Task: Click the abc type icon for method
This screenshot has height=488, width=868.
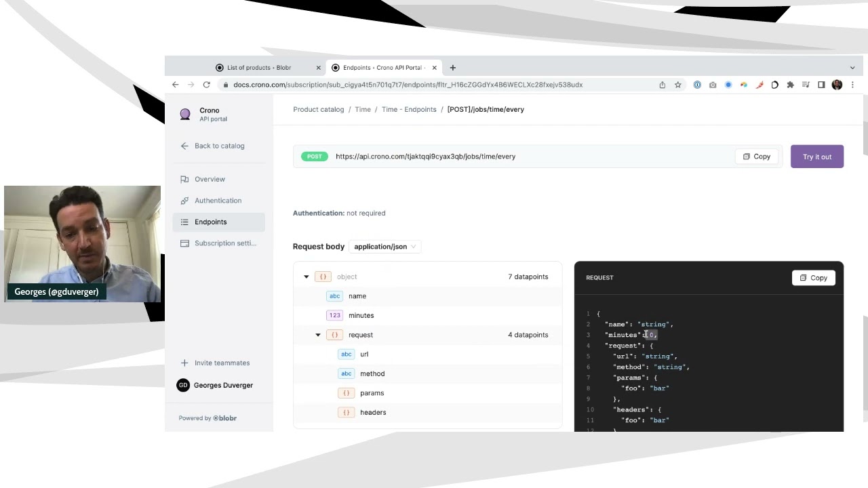Action: coord(347,373)
